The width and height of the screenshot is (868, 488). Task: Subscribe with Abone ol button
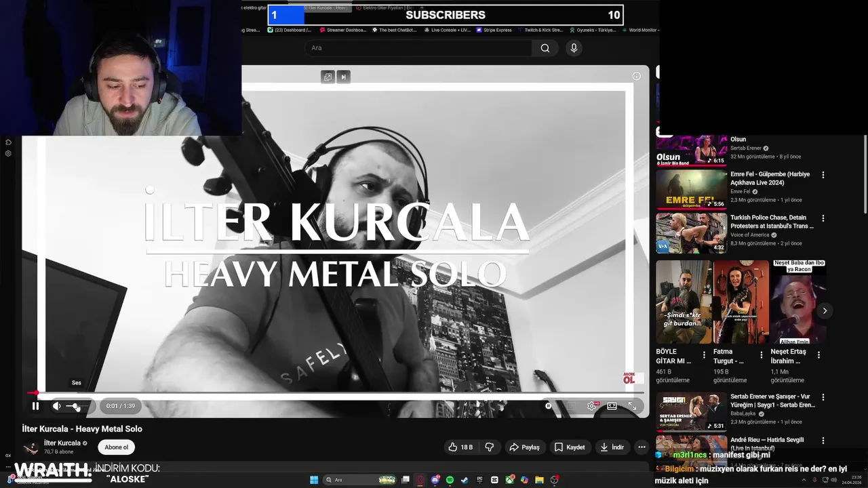point(116,447)
